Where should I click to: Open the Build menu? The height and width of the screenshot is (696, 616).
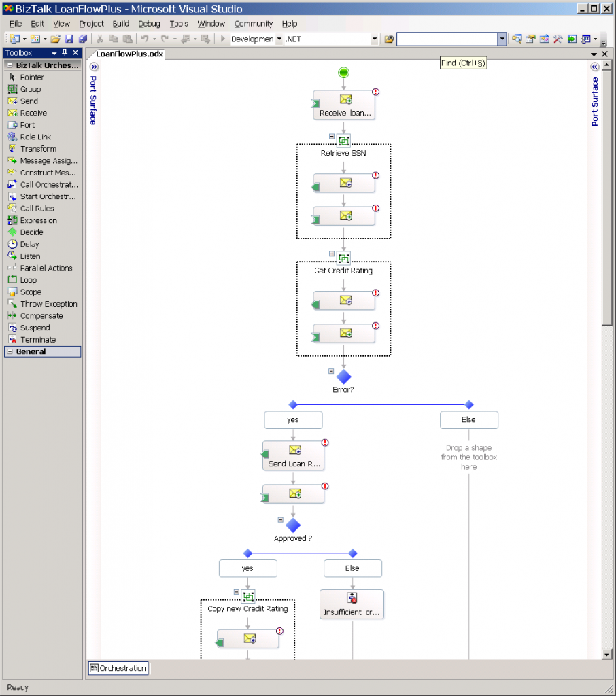(121, 24)
